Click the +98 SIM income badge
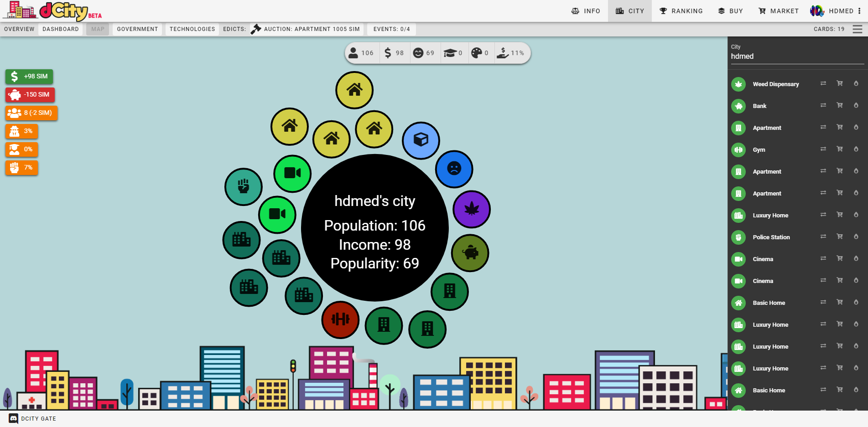Image resolution: width=868 pixels, height=427 pixels. pos(29,77)
